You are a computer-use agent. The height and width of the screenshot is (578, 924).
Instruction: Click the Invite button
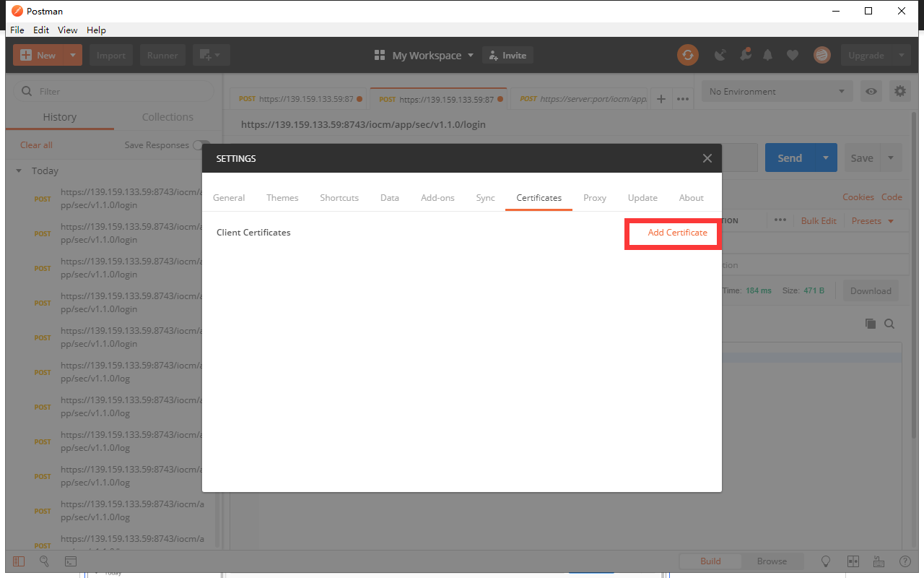[x=507, y=55]
